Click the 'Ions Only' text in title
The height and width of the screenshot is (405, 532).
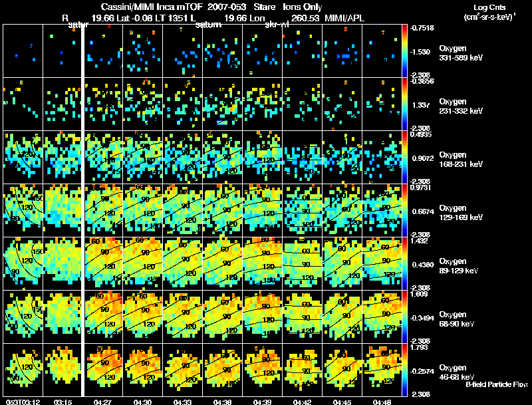pos(303,7)
